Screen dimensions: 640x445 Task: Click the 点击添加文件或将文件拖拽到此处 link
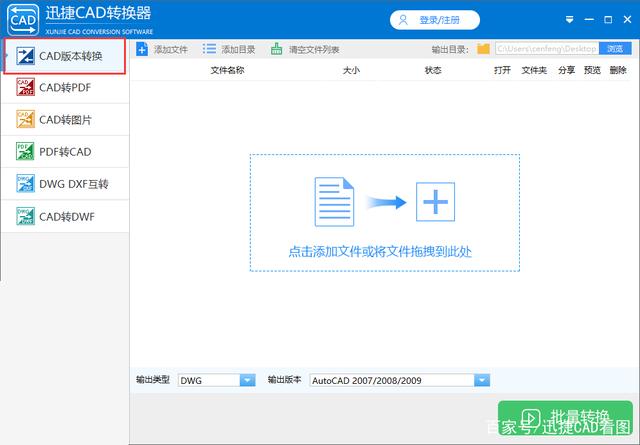(x=380, y=251)
